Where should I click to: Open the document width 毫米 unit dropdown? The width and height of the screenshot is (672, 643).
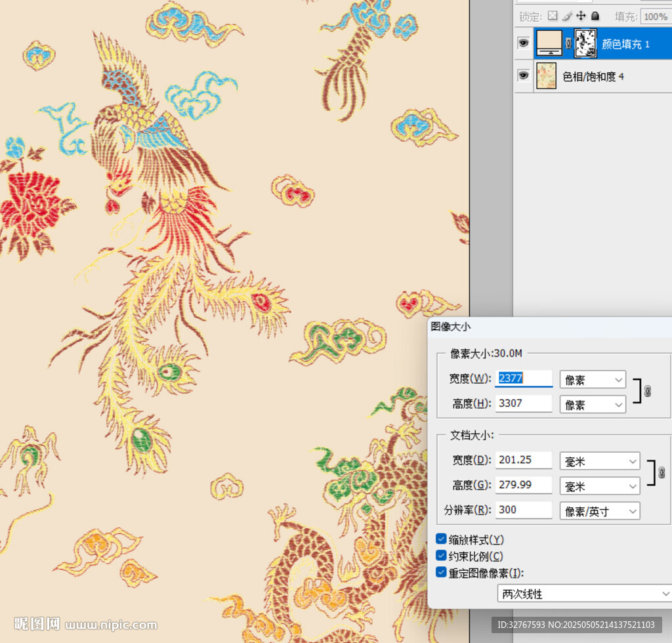600,461
